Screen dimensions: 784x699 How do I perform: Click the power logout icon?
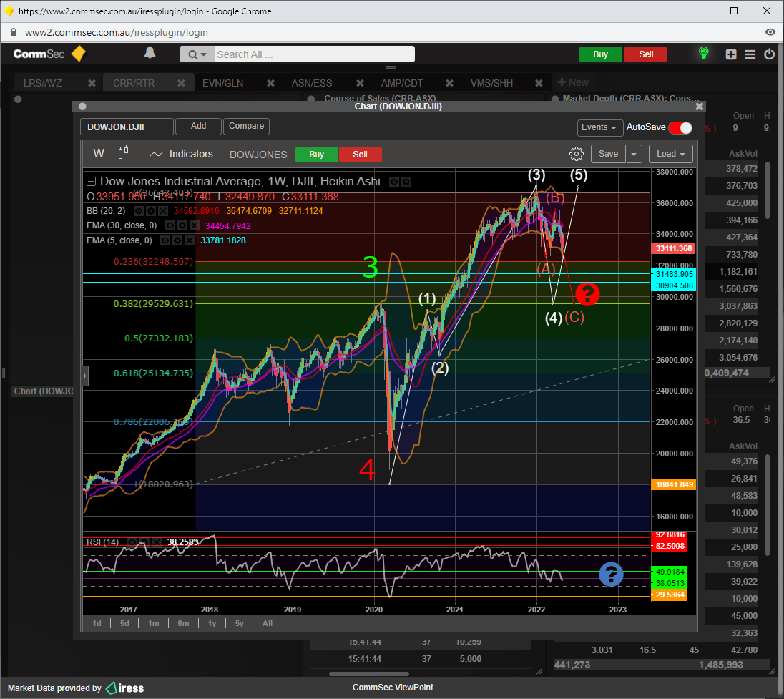(770, 54)
